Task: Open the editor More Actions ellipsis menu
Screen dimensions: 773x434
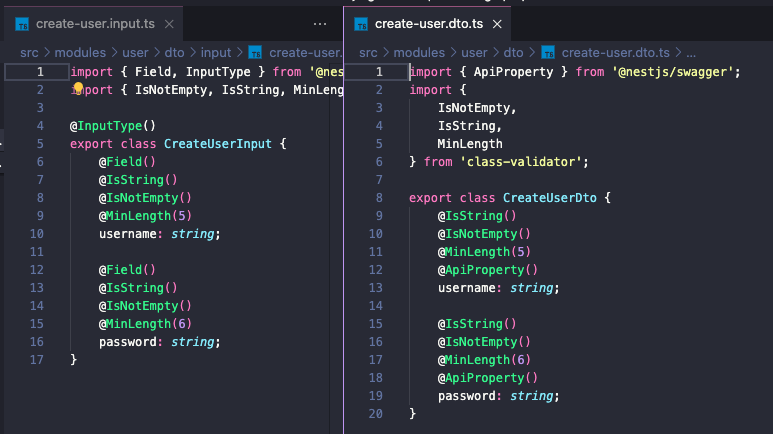Action: (320, 24)
